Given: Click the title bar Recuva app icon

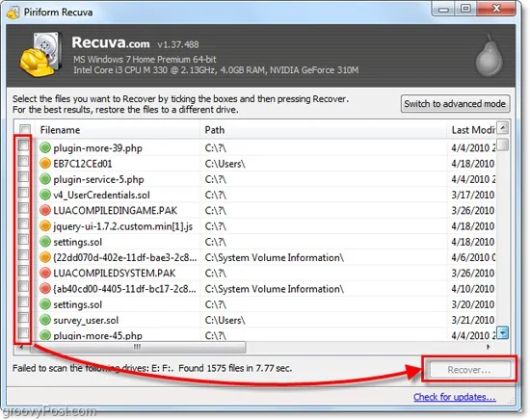Looking at the screenshot, I should (x=13, y=13).
